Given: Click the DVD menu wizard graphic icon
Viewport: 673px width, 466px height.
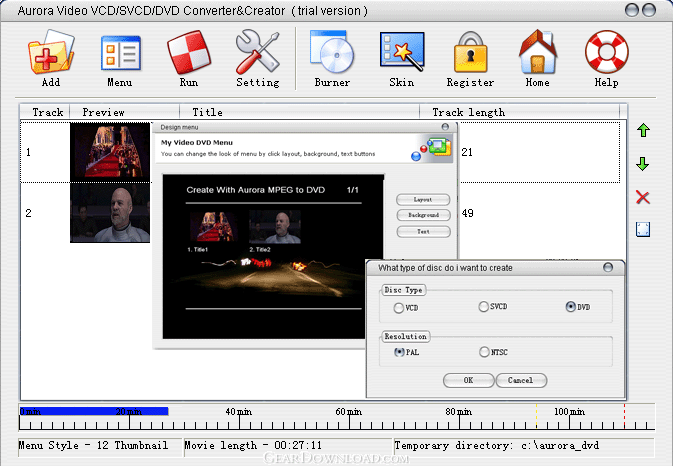Looking at the screenshot, I should [x=432, y=148].
